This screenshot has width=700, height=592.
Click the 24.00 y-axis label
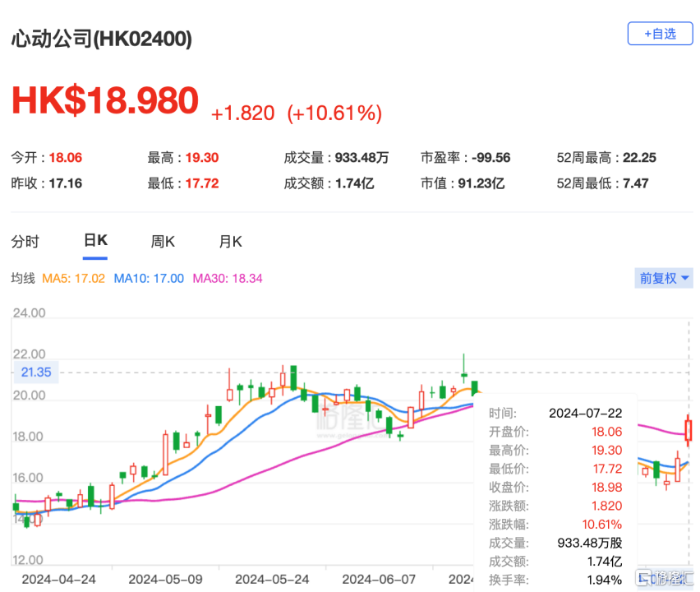point(29,312)
